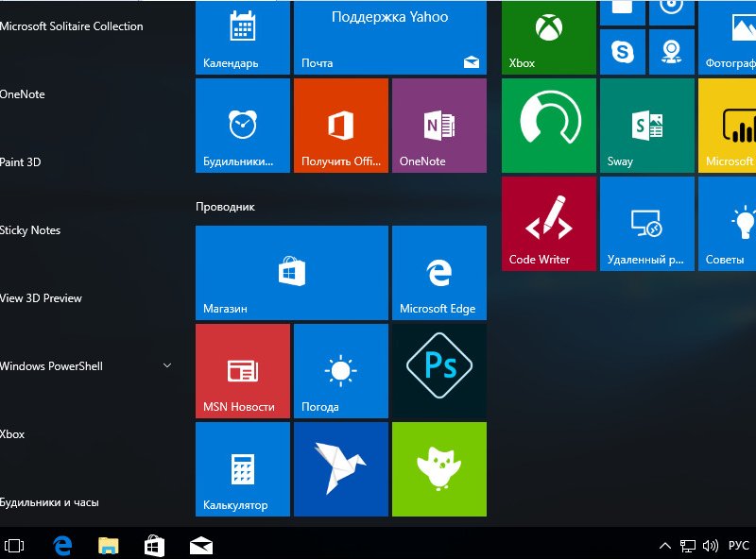The height and width of the screenshot is (559, 756).
Task: Select Windows PowerShell in the app list
Action: [51, 366]
